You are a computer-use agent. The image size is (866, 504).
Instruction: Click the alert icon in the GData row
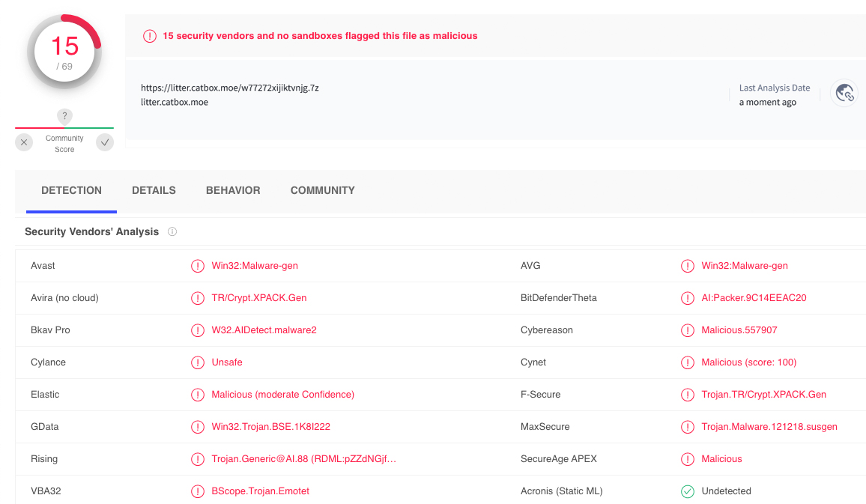pyautogui.click(x=198, y=427)
